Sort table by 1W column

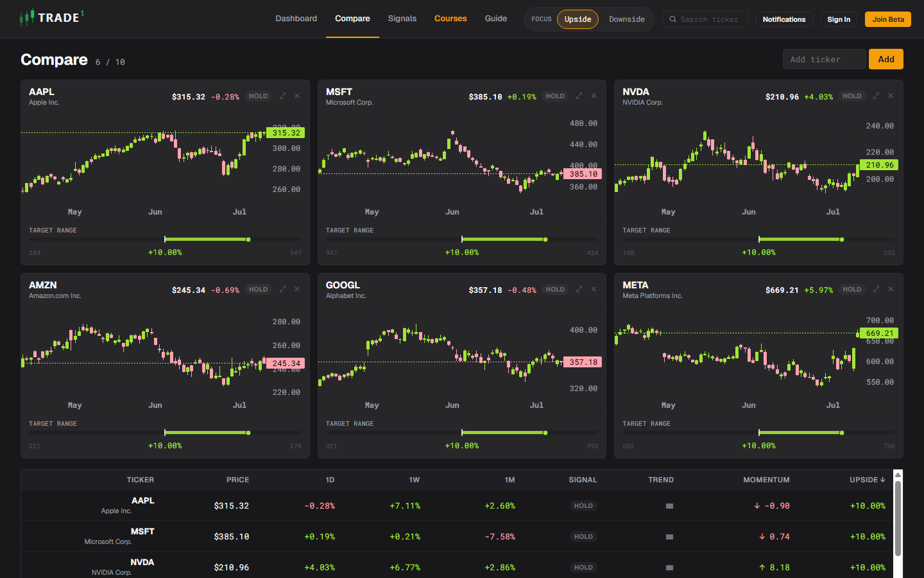[415, 480]
